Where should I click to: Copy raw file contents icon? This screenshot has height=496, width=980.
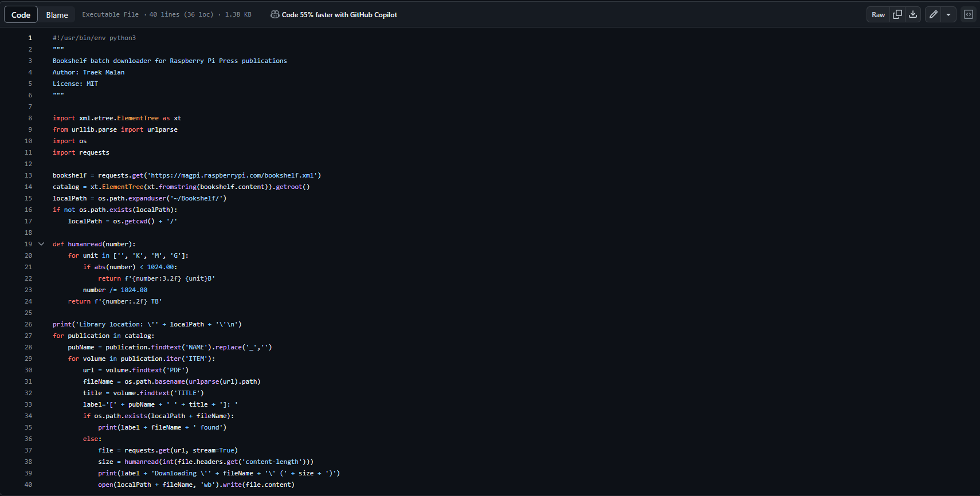click(x=897, y=15)
